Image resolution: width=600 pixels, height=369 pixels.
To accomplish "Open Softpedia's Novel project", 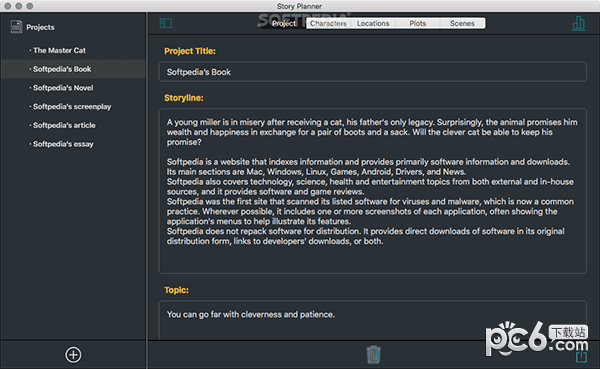I will [73, 88].
